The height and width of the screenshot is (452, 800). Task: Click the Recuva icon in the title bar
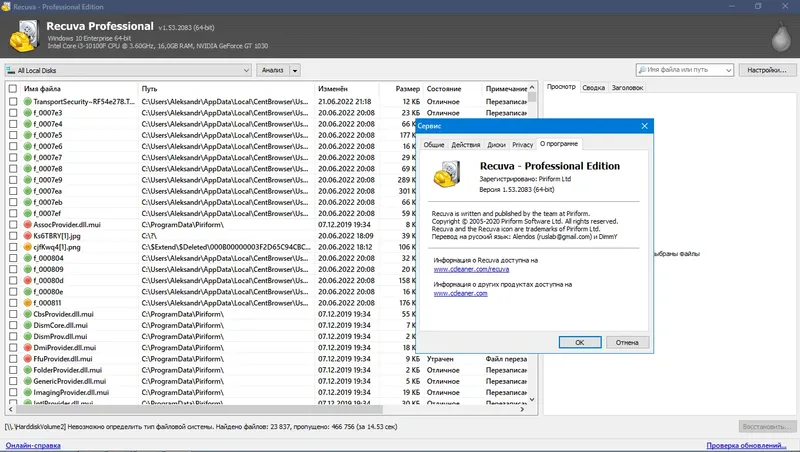[6, 7]
